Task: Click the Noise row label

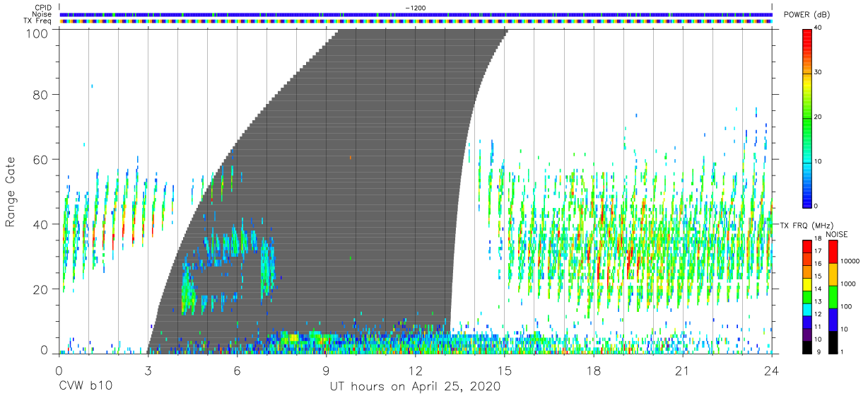Action: (42, 14)
